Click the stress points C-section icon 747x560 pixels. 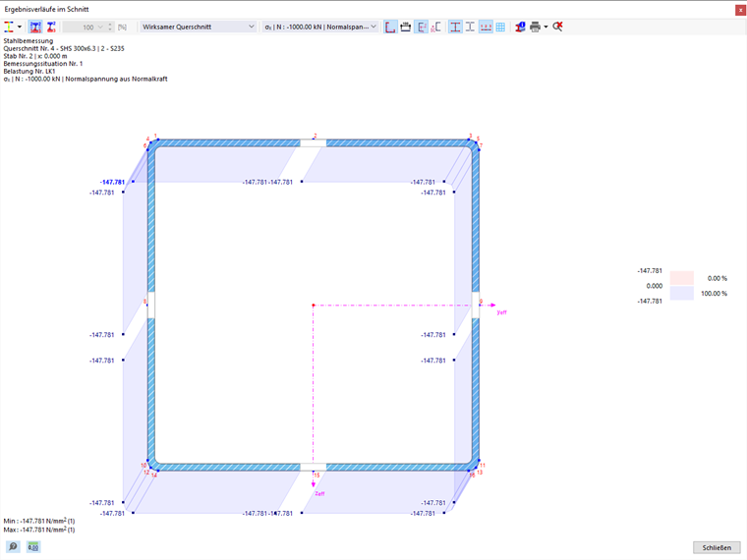click(435, 28)
